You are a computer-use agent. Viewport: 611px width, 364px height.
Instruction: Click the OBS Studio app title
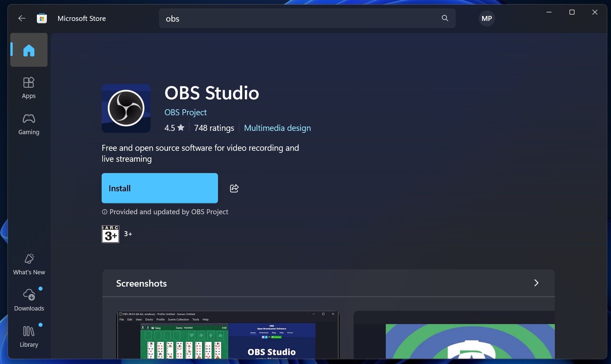(x=212, y=93)
